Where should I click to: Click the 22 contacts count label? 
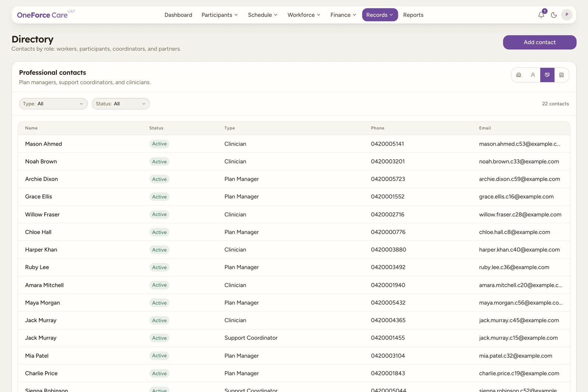click(555, 104)
